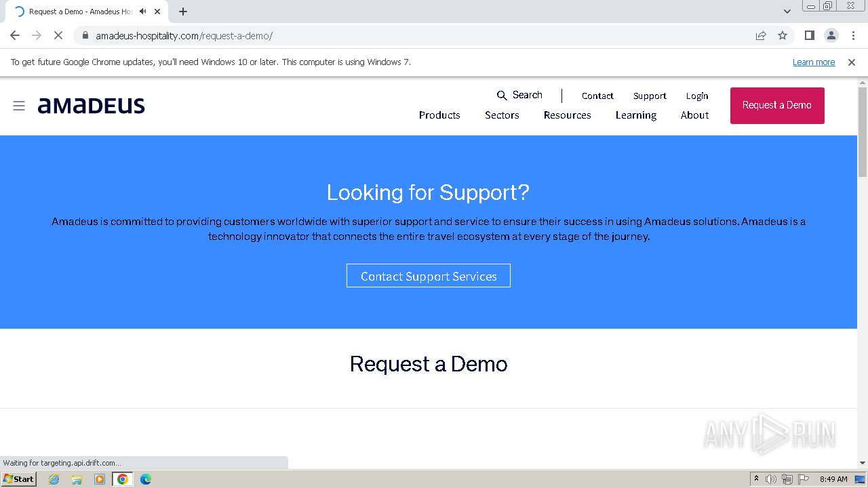Click the Search text in header

pos(528,96)
